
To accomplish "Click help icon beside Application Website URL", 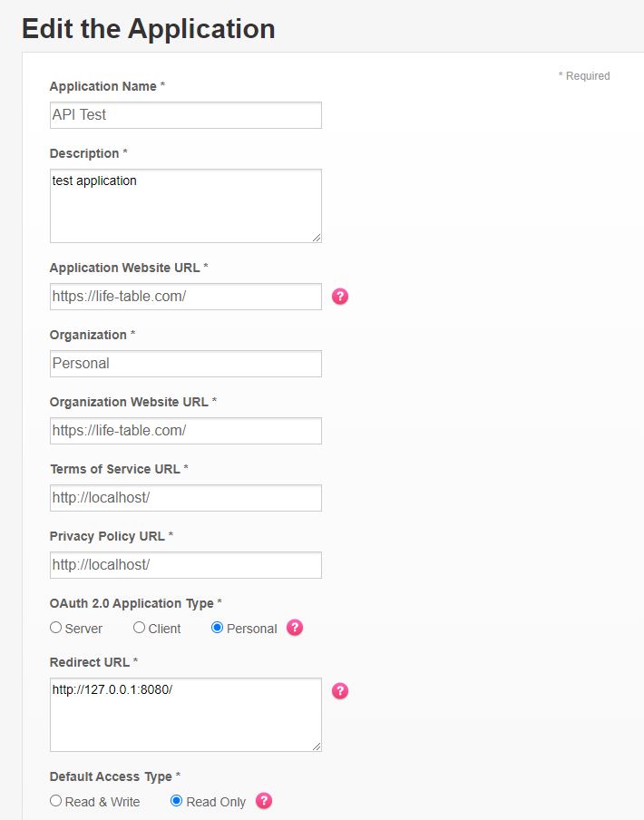I will pos(340,297).
